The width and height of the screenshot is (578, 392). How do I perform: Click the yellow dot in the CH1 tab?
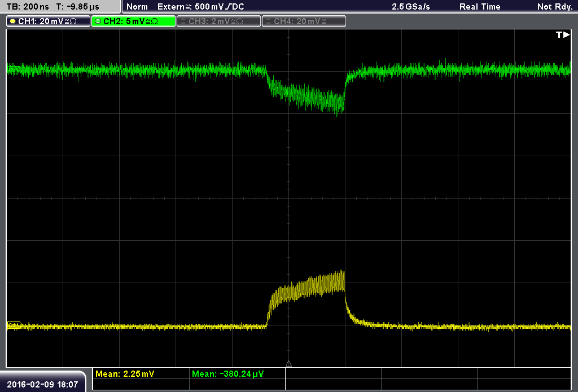[12, 21]
